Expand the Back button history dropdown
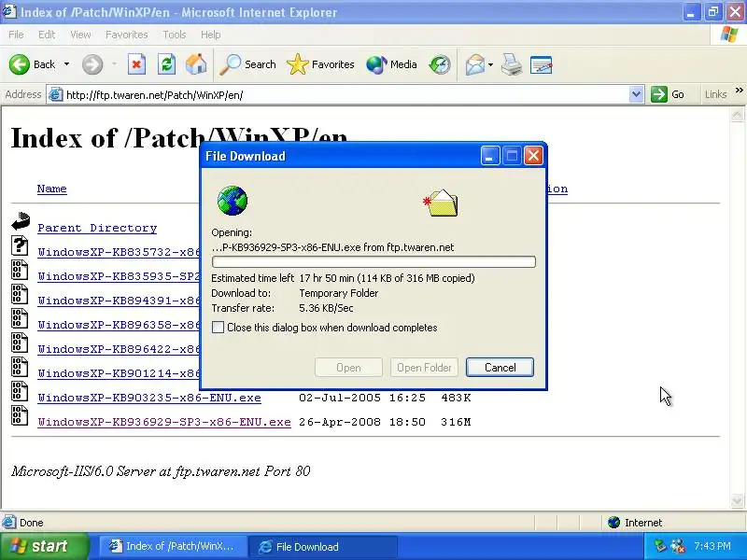This screenshot has height=560, width=747. pyautogui.click(x=66, y=64)
